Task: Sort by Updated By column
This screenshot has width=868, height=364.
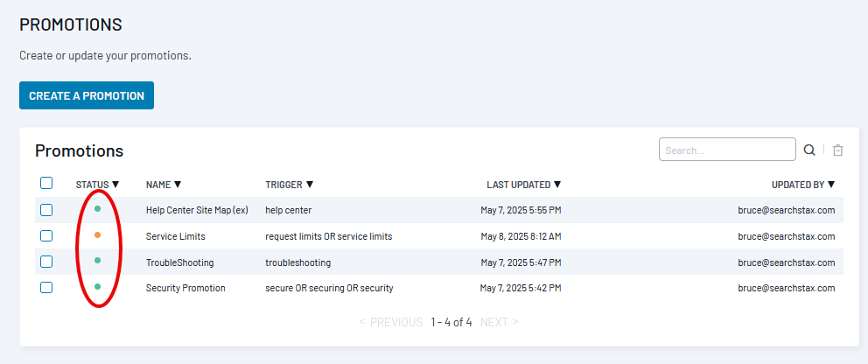Action: (x=802, y=185)
